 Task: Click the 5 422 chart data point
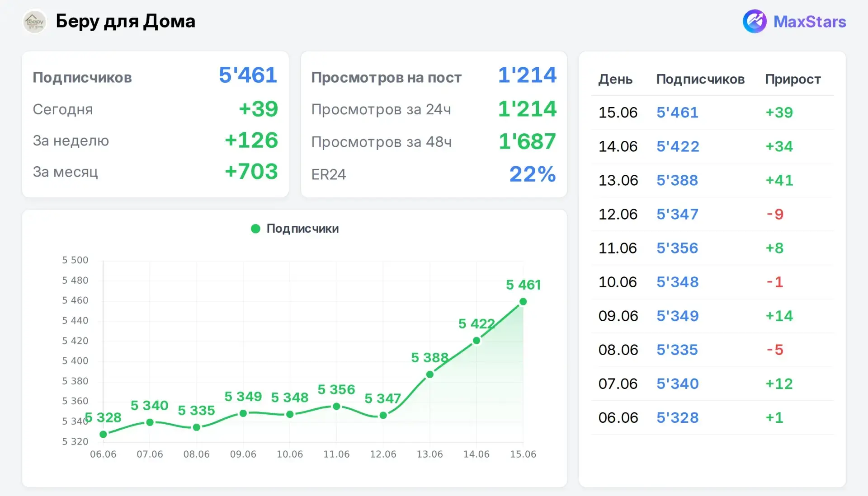tap(476, 341)
